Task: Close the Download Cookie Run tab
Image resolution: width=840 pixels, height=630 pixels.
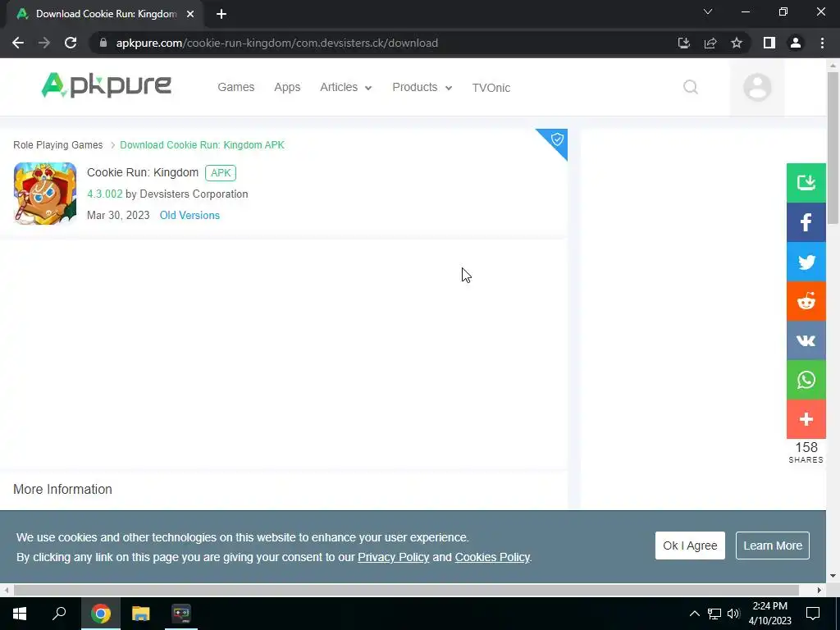Action: (x=190, y=14)
